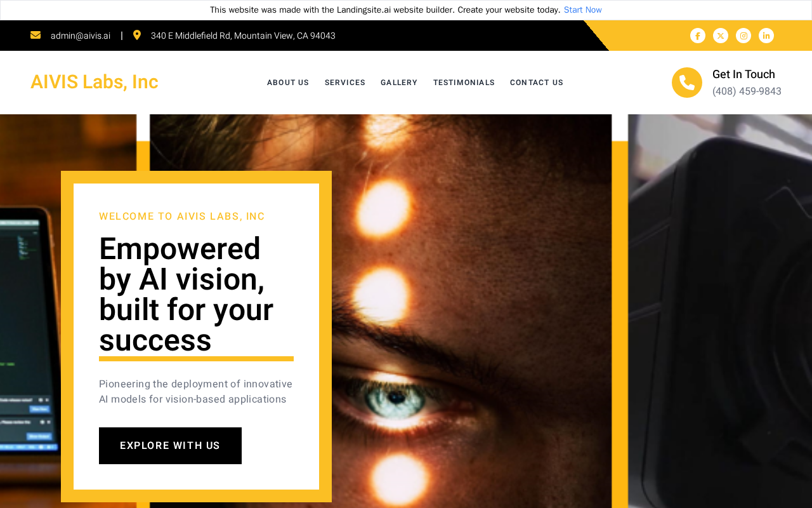Viewport: 812px width, 508px height.
Task: Open the Contact Us menu item
Action: 537,83
